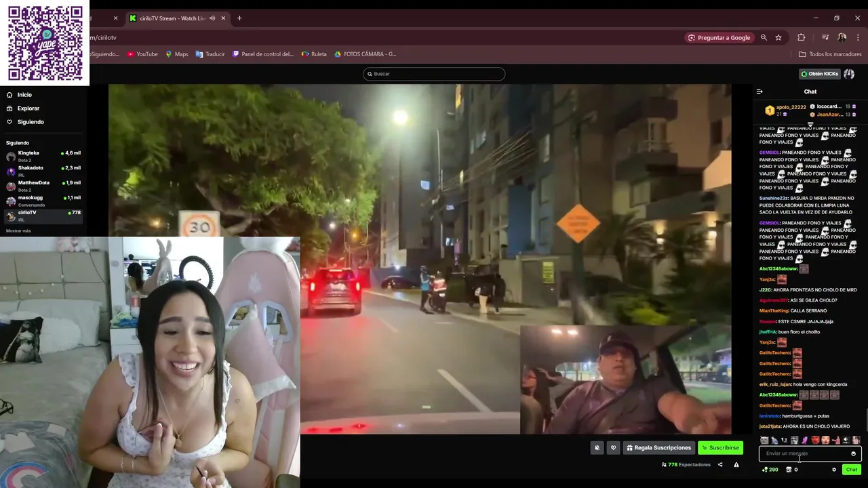Open the Traducir bookmark
Image resolution: width=868 pixels, height=488 pixels.
click(210, 54)
